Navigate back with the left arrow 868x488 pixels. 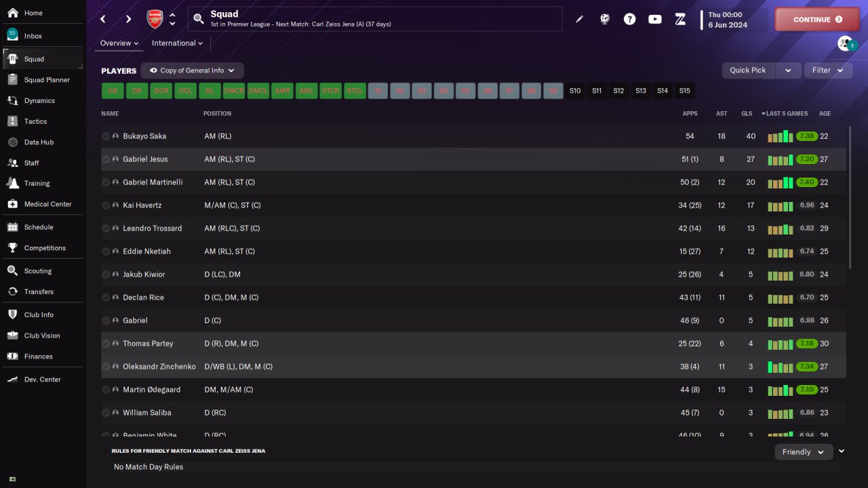[103, 19]
